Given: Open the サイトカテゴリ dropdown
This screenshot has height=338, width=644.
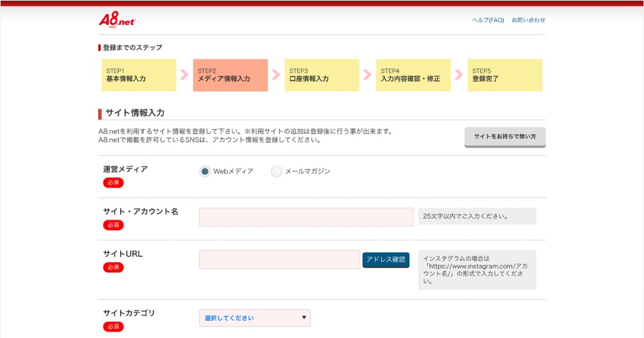Looking at the screenshot, I should [x=255, y=318].
